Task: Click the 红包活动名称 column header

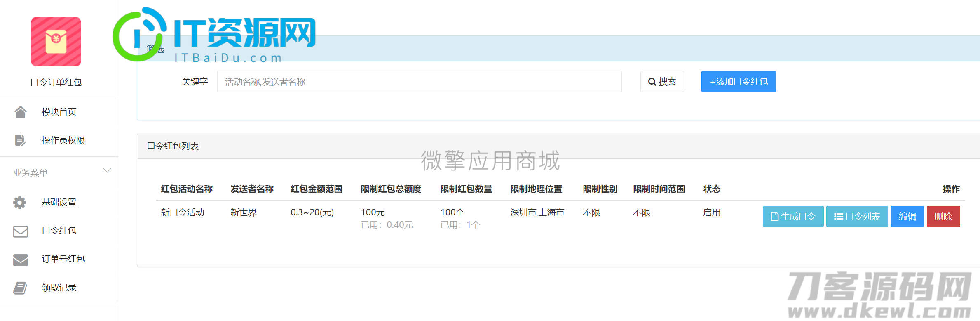Action: [x=187, y=189]
